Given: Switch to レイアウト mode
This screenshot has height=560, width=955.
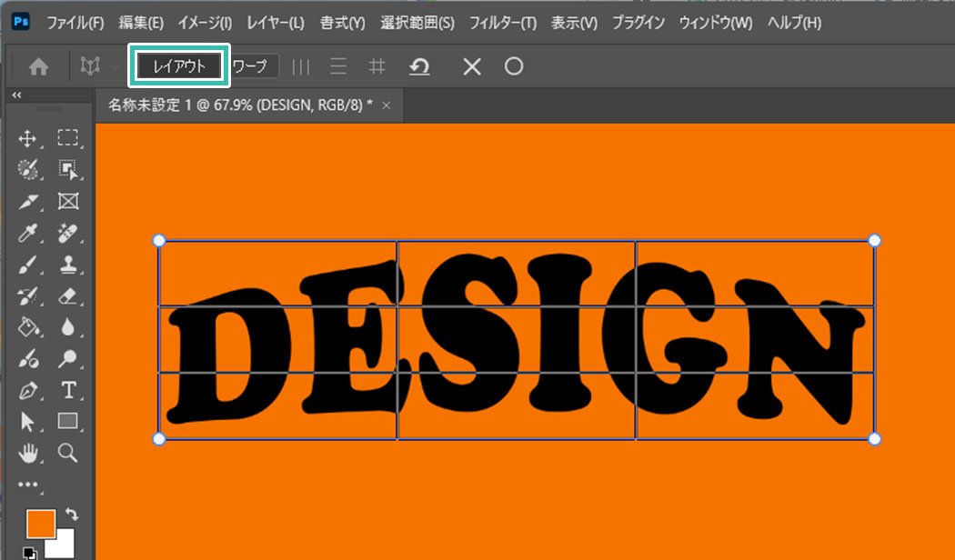Looking at the screenshot, I should pyautogui.click(x=179, y=66).
